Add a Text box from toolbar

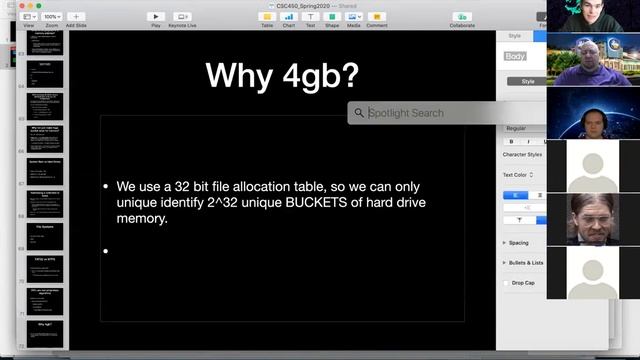coord(310,17)
